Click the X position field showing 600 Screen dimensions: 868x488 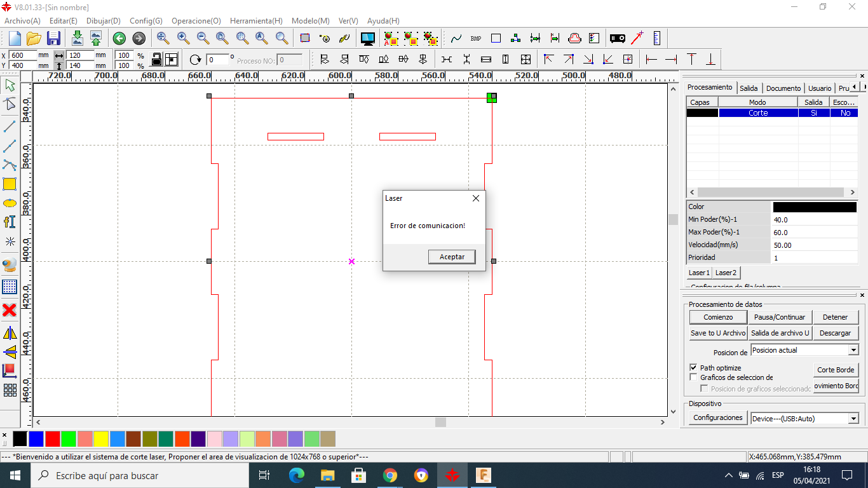(x=24, y=55)
